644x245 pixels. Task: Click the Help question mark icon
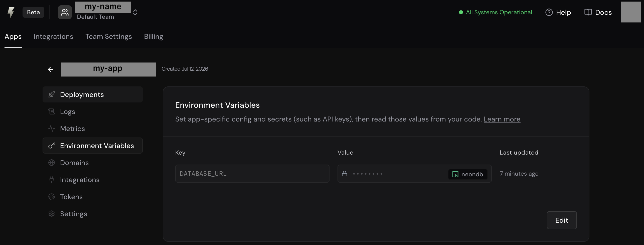pos(549,12)
